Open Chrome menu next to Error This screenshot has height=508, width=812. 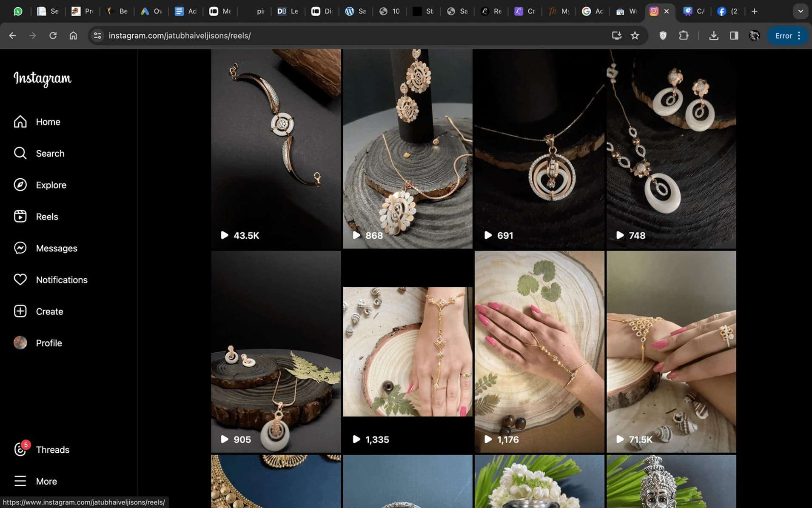tap(799, 36)
